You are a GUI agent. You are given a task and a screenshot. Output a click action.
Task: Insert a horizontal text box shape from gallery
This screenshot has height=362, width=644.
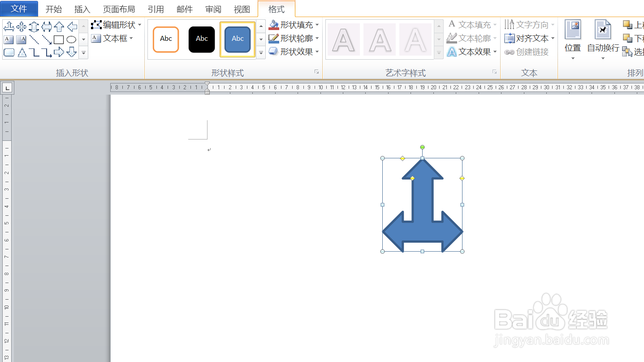click(x=9, y=39)
